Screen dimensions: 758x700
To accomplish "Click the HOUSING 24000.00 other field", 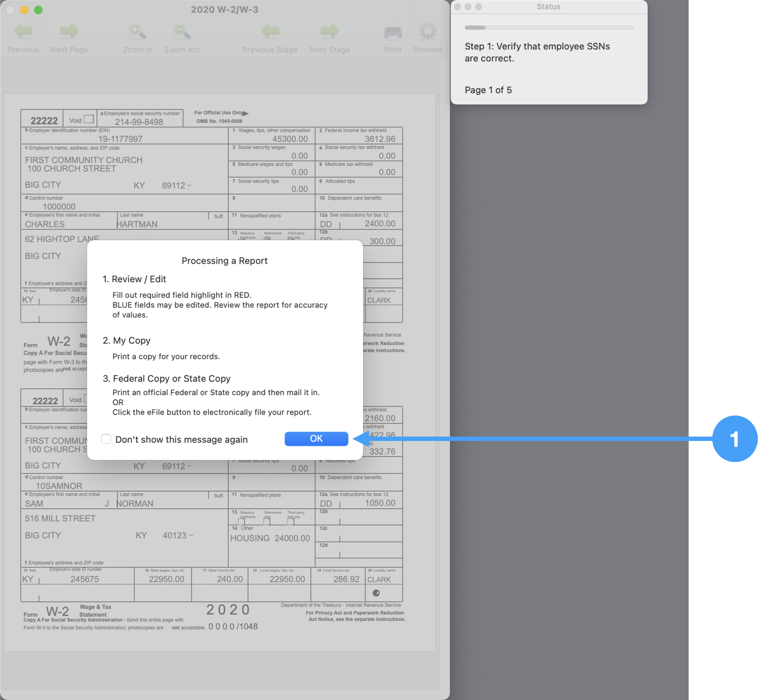I will pos(270,538).
